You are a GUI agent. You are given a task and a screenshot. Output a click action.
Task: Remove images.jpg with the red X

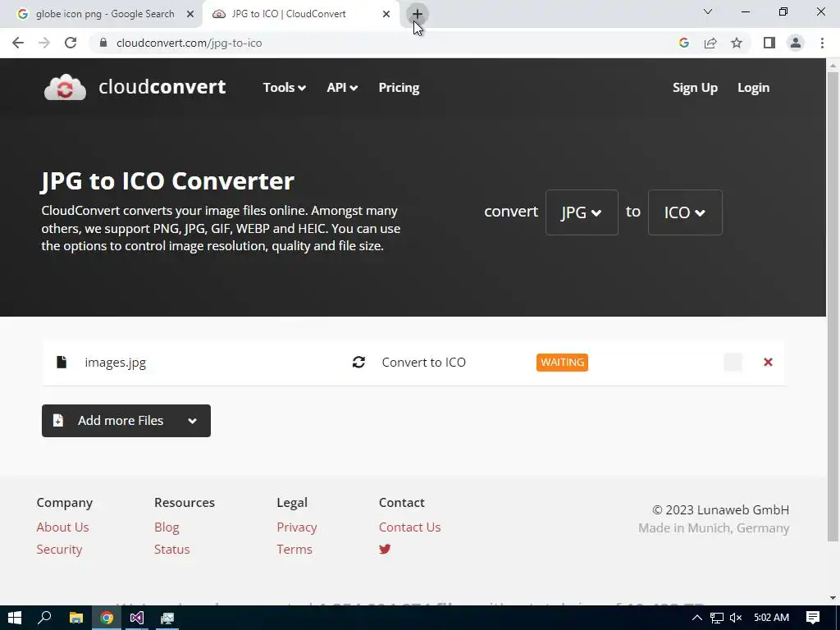tap(768, 362)
